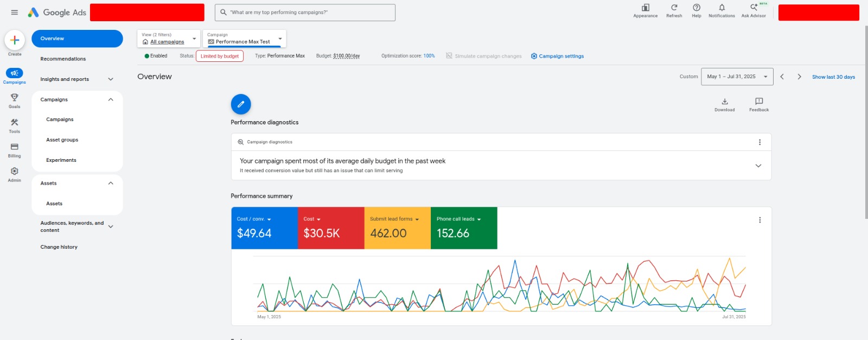Expand the campaign diagnostics message chevron
This screenshot has height=340, width=868.
coord(758,166)
